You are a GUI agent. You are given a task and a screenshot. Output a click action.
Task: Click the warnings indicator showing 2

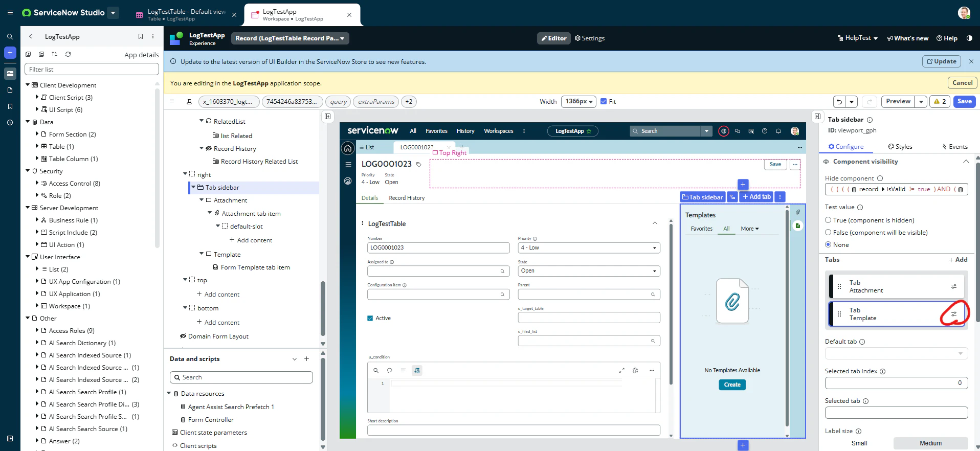pos(940,101)
